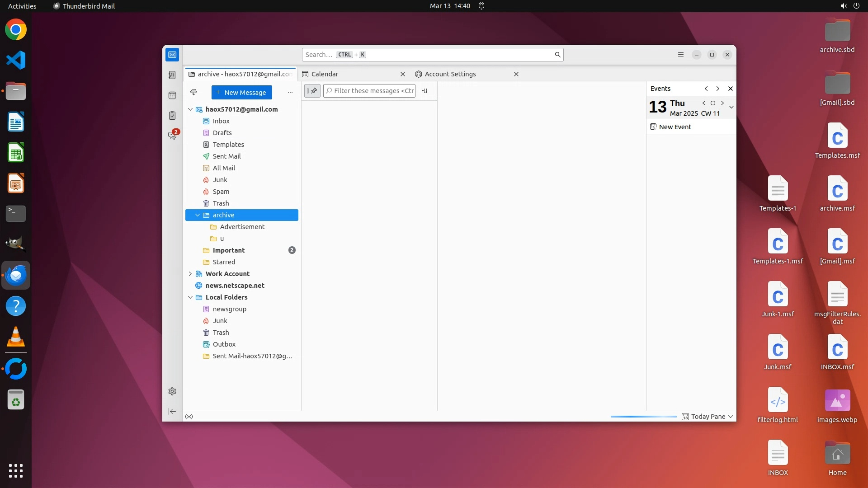Screen dimensions: 868x488
Task: Toggle the Quick Filter pin to keep filters applied
Action: (312, 91)
